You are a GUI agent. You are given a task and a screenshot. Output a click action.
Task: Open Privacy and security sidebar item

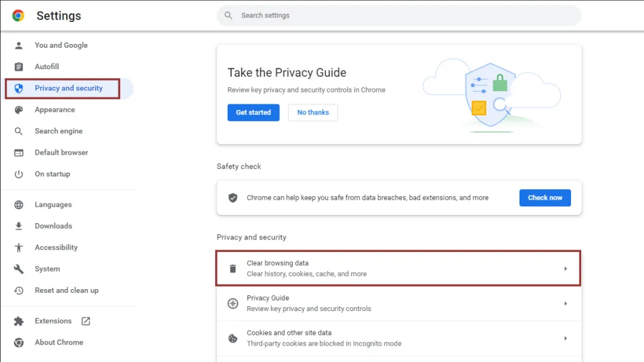tap(67, 88)
